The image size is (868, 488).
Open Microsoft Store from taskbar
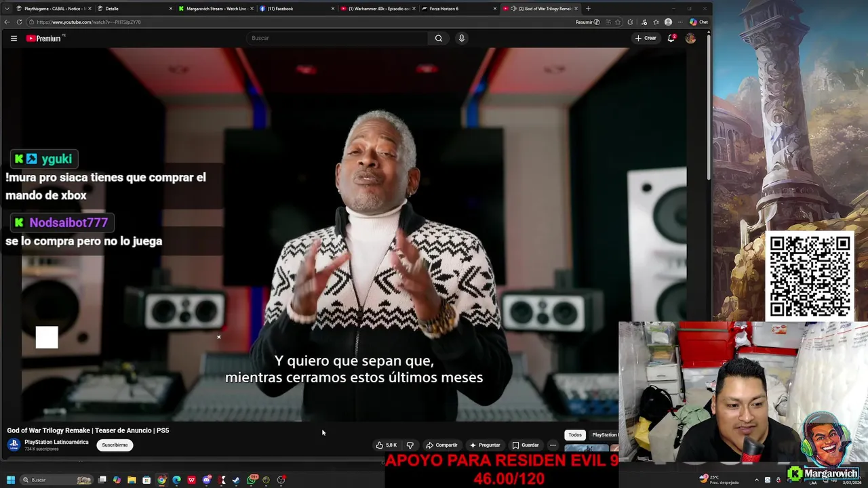[146, 480]
